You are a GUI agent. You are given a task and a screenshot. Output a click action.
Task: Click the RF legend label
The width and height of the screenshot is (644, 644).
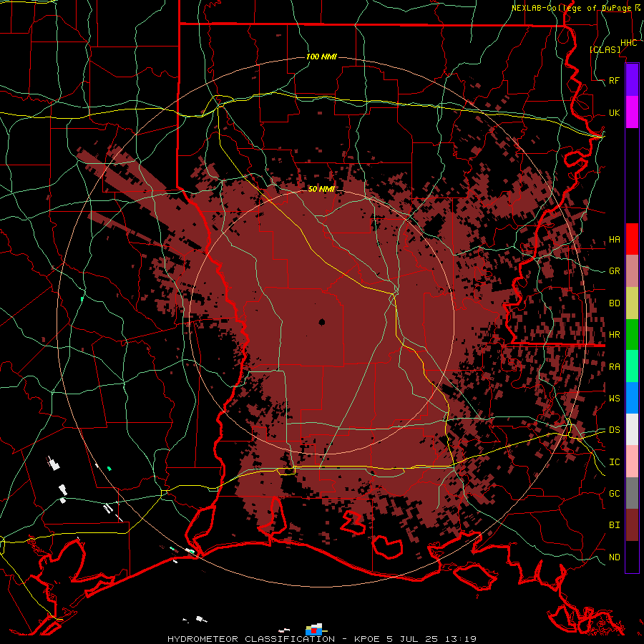(x=614, y=80)
